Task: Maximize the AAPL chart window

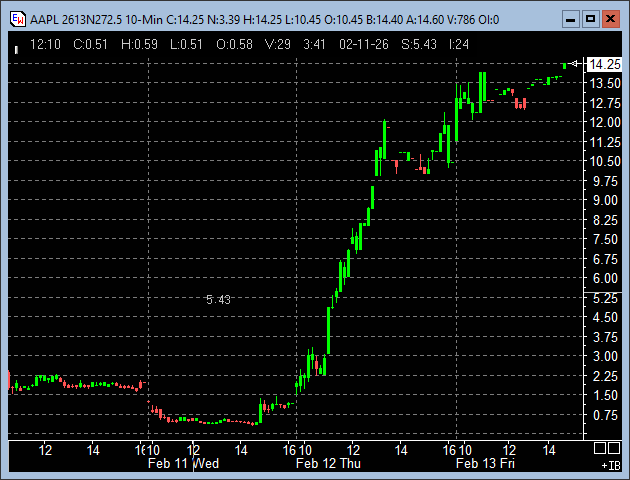Action: point(590,18)
